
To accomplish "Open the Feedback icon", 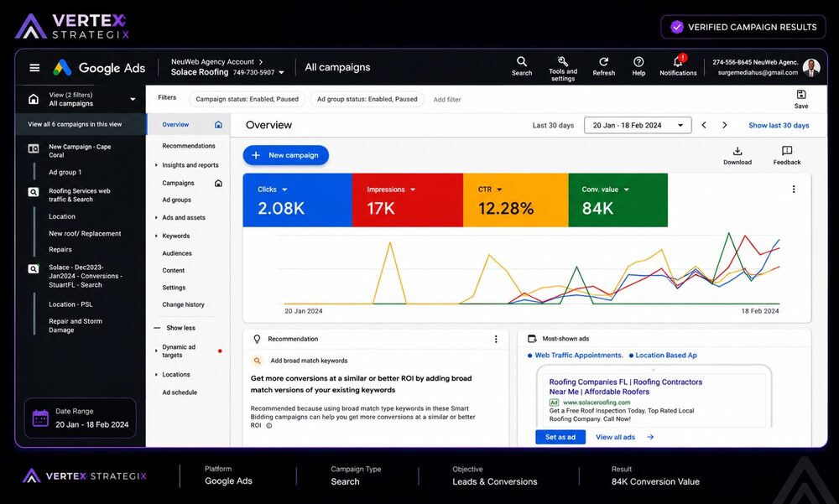I will point(787,151).
